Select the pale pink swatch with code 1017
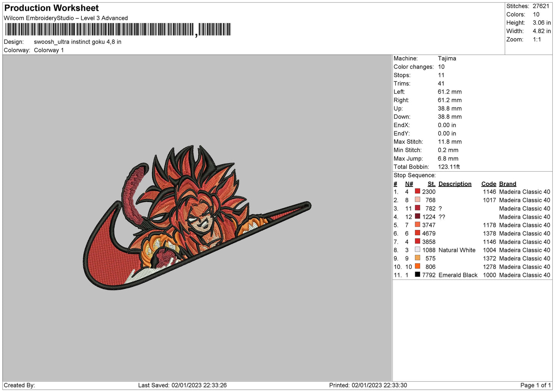The height and width of the screenshot is (392, 555). coord(417,200)
